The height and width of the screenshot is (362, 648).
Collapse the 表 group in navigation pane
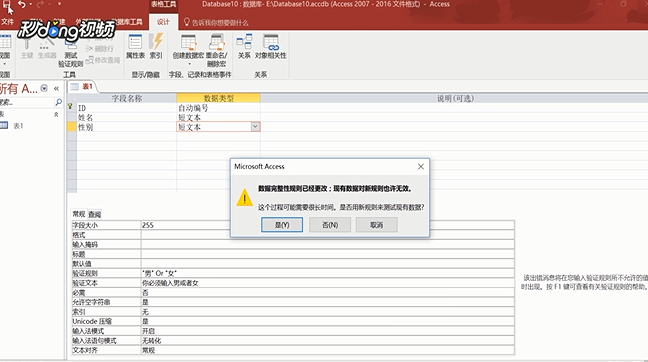coord(56,114)
